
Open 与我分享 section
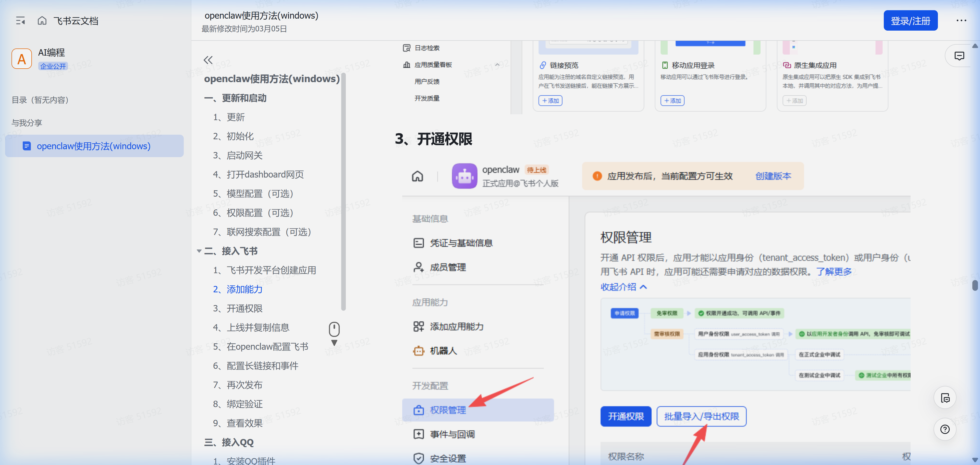coord(27,123)
